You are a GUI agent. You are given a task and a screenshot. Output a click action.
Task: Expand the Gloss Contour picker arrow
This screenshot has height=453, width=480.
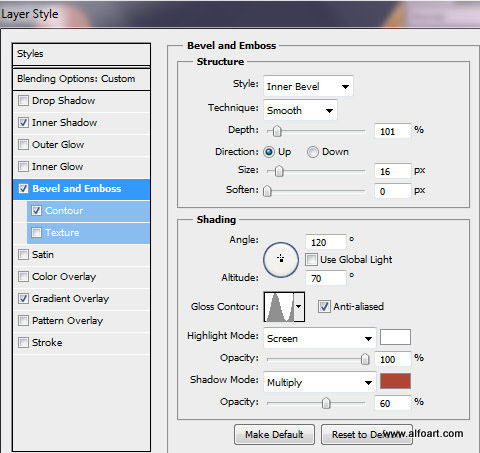[299, 307]
